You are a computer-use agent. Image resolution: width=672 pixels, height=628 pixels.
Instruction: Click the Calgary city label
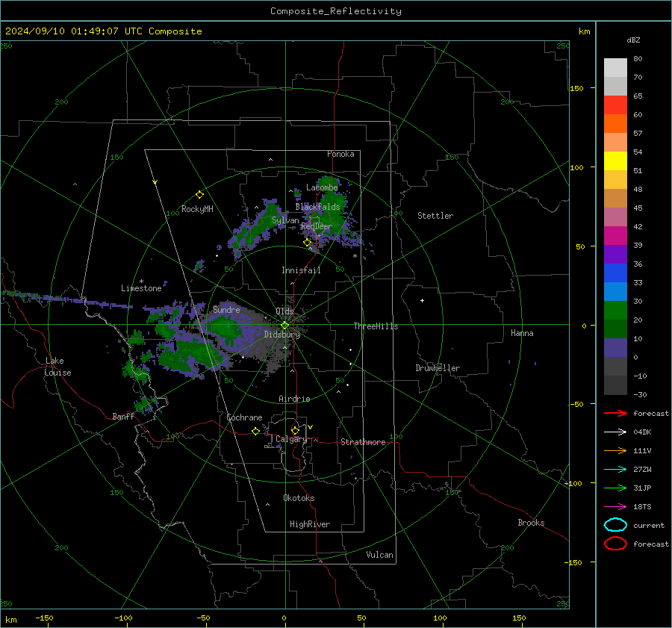point(291,439)
